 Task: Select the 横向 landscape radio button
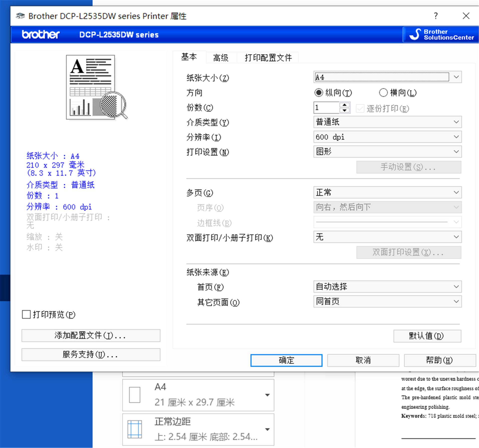tap(383, 93)
